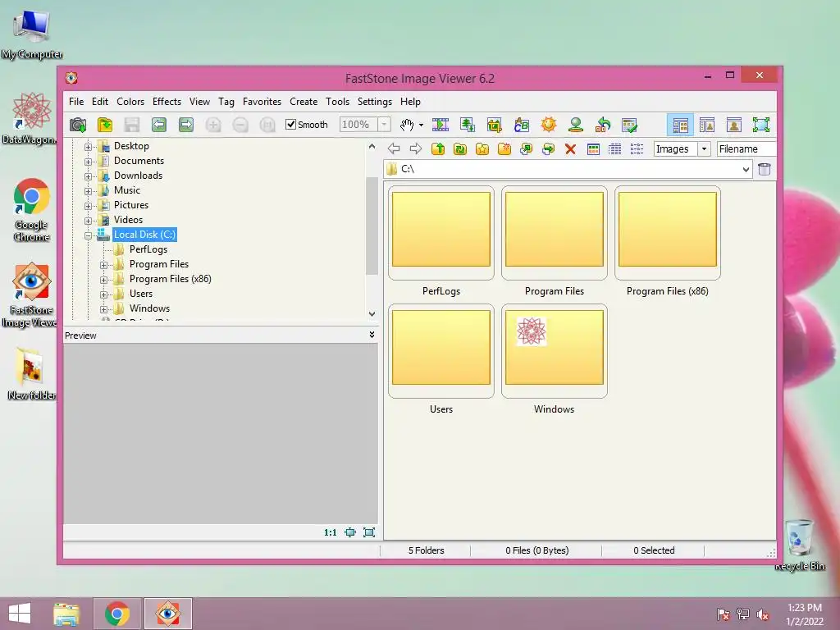
Task: Select the hand pan cursor tool
Action: (407, 125)
